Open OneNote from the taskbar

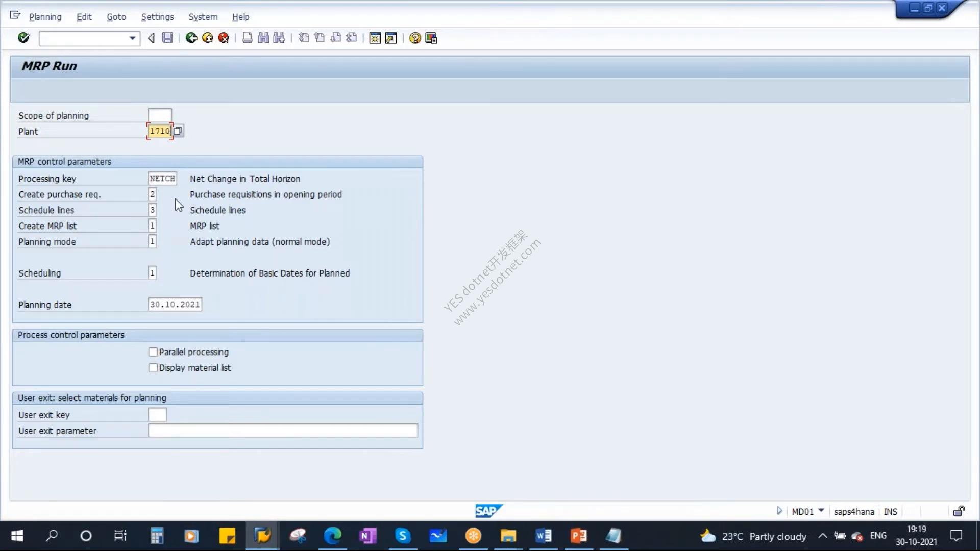click(367, 536)
